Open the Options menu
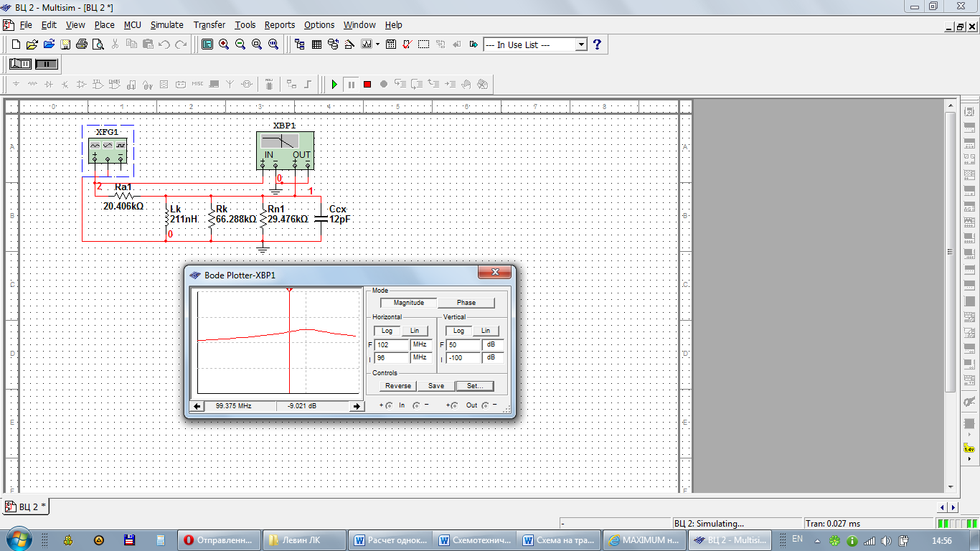 [319, 24]
